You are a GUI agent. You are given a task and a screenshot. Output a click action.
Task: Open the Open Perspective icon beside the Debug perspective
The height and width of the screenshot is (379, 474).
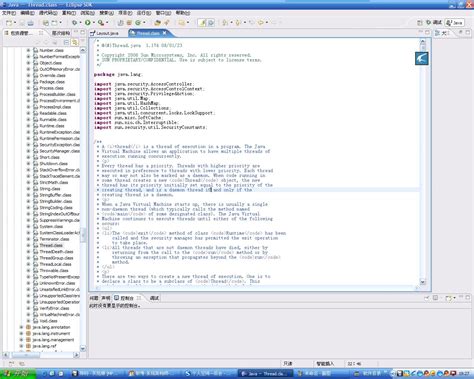pos(420,23)
